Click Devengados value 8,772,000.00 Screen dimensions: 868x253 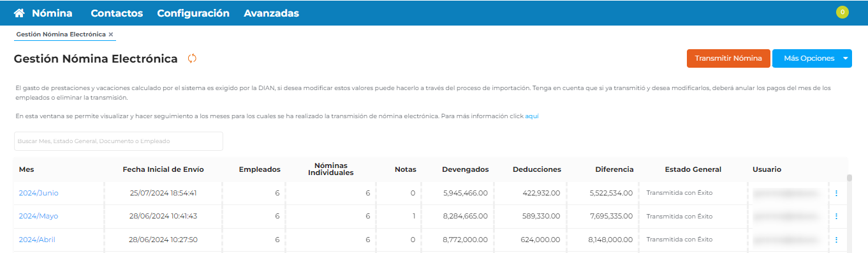(465, 240)
